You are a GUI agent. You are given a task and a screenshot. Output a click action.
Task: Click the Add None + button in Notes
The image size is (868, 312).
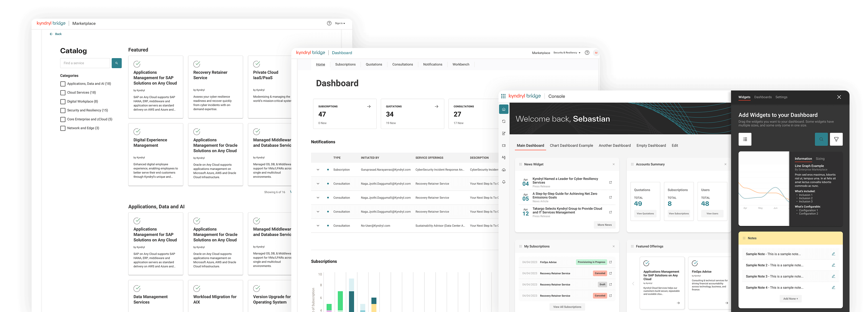point(791,299)
